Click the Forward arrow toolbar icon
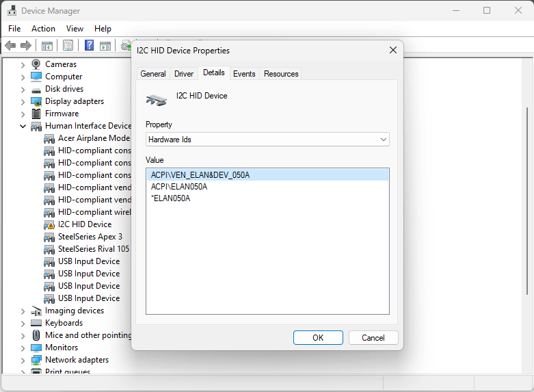Image resolution: width=534 pixels, height=392 pixels. pos(26,45)
